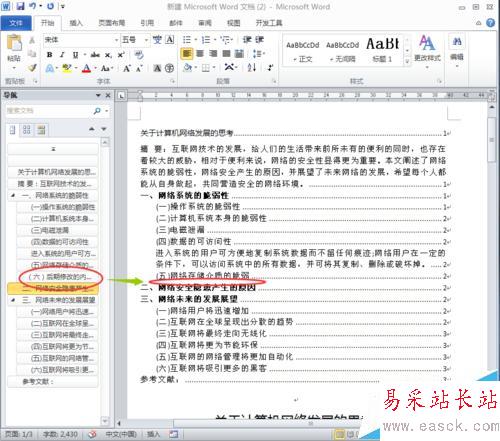Open the font name 宋体 dropdown

click(116, 40)
